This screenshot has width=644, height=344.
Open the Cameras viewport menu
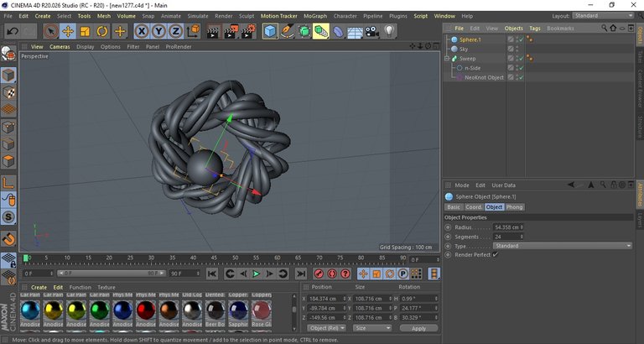pos(60,47)
